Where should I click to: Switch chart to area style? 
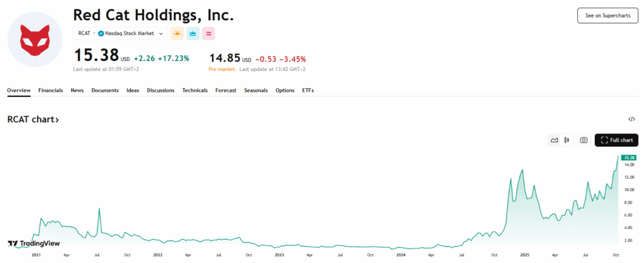pos(554,140)
